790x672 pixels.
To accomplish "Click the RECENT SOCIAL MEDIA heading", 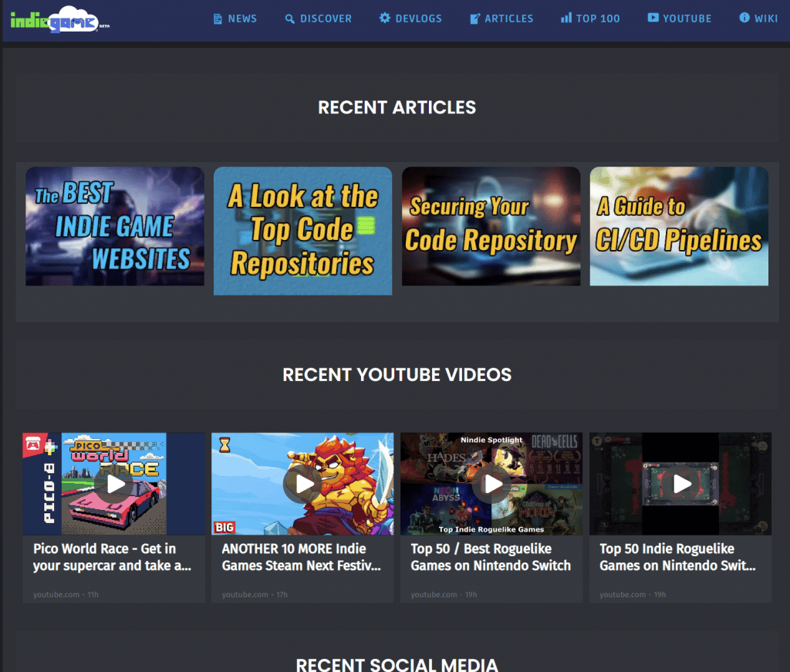I will tap(397, 664).
